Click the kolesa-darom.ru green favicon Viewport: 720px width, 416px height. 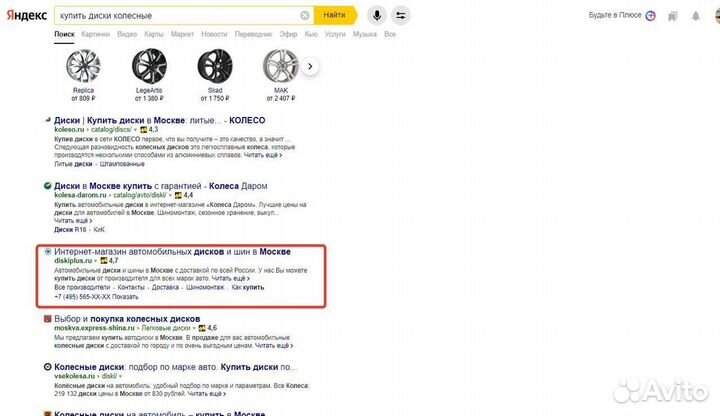coord(47,186)
